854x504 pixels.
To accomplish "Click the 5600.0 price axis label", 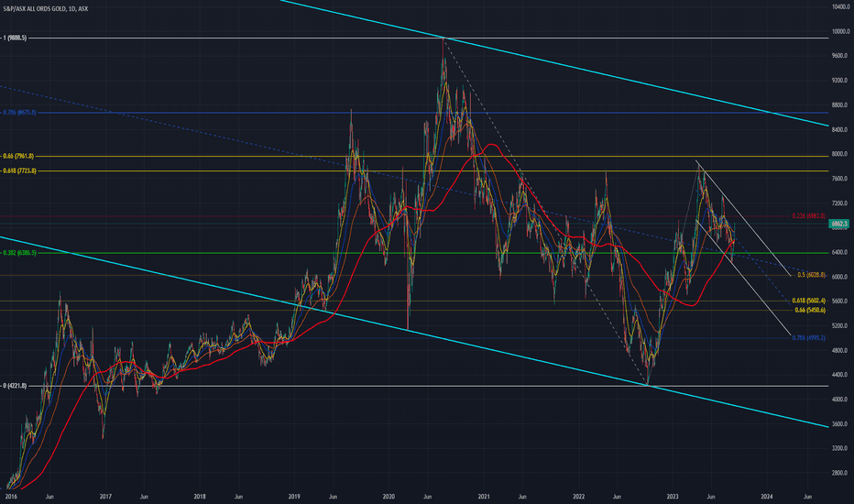I will point(839,301).
